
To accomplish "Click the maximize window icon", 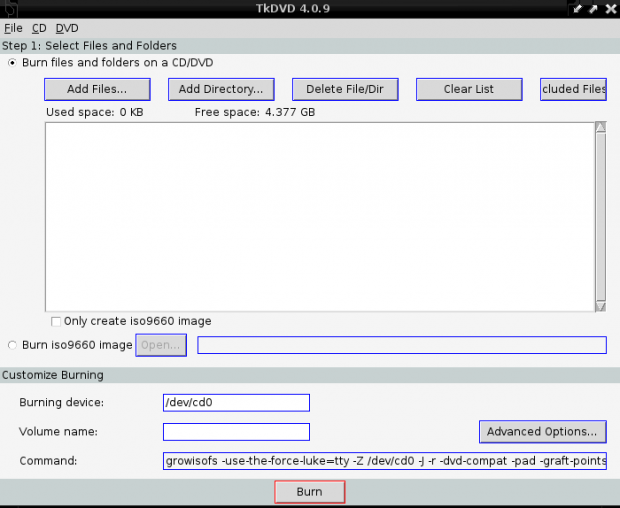I will [x=593, y=9].
